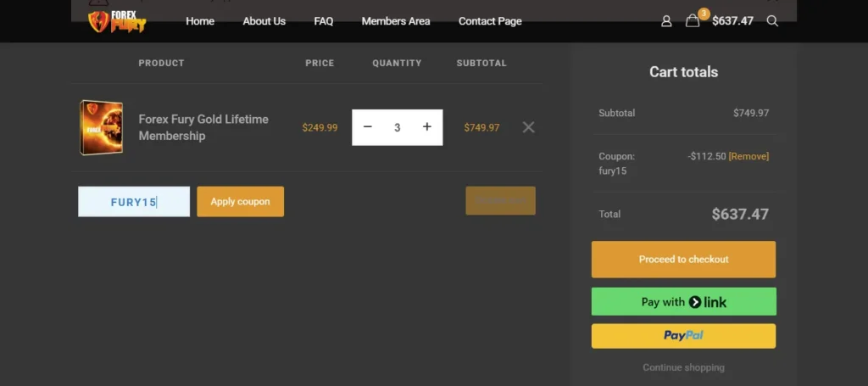
Task: Click the cart item count badge
Action: (704, 14)
